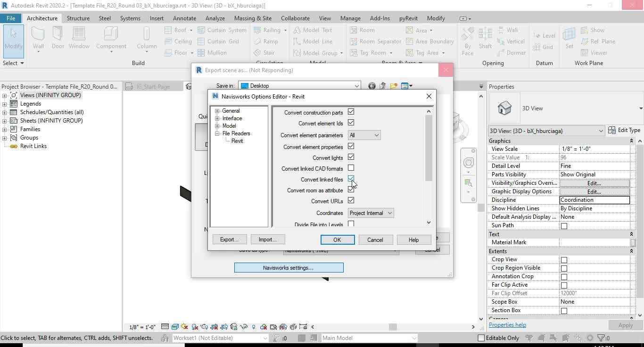
Task: Choose the Stair tool
Action: [264, 53]
